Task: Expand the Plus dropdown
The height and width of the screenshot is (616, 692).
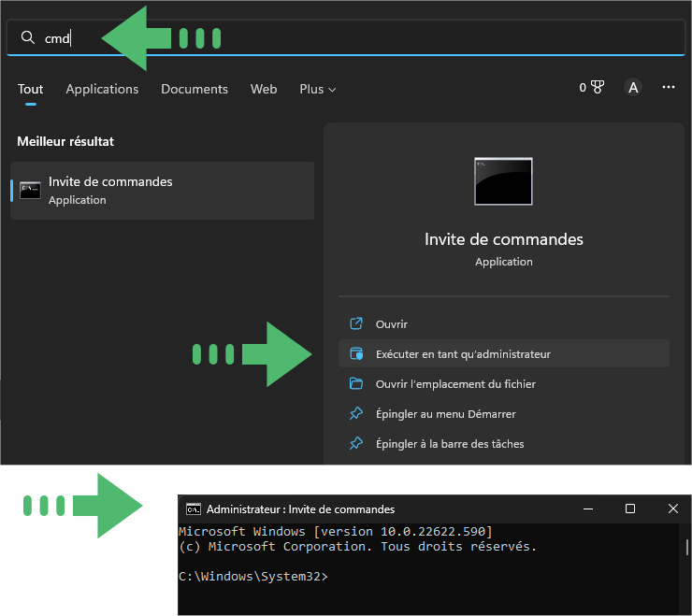Action: (x=317, y=89)
